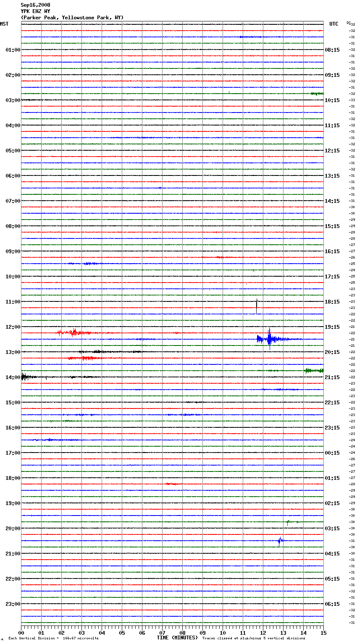357x644 pixels.
Task: Click the 00:15 UTC row label
Action: click(332, 453)
